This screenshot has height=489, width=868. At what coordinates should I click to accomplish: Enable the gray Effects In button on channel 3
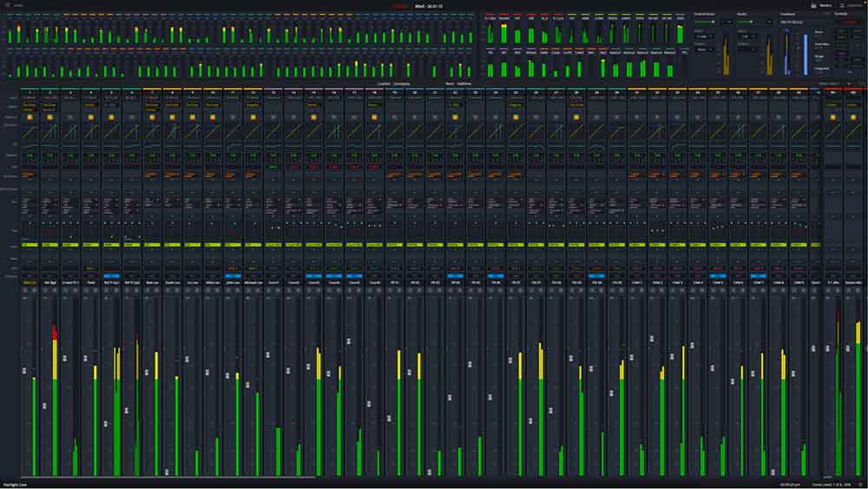point(70,117)
